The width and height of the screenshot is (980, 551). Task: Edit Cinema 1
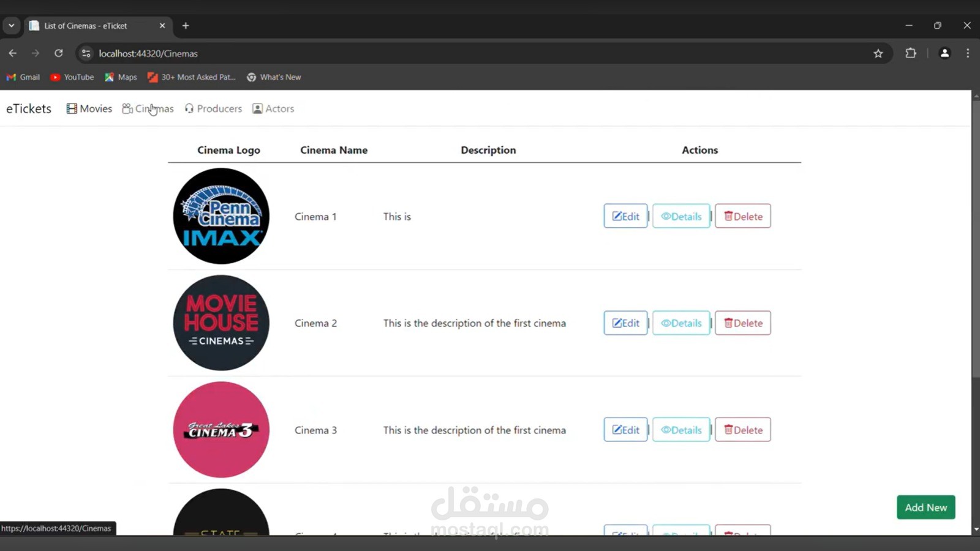coord(625,216)
